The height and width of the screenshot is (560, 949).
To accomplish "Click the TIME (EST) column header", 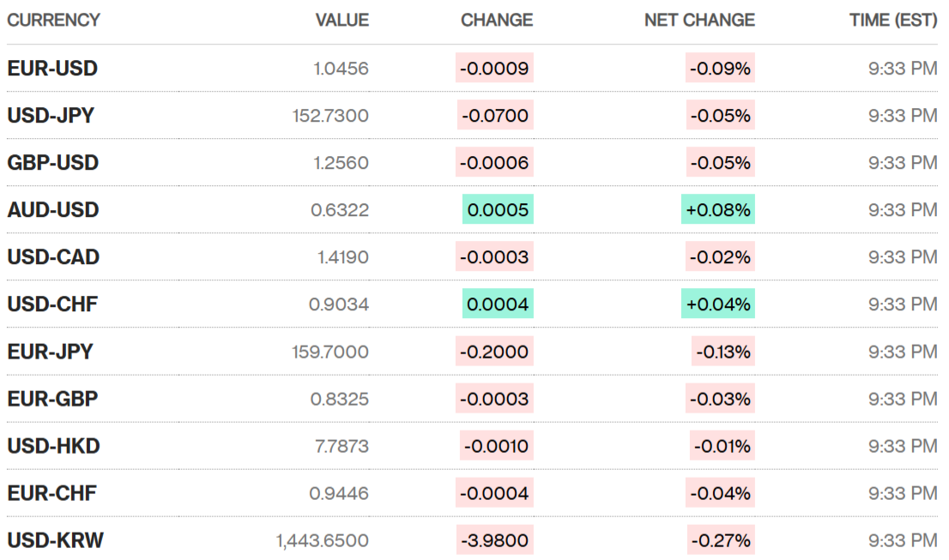I will tap(892, 20).
